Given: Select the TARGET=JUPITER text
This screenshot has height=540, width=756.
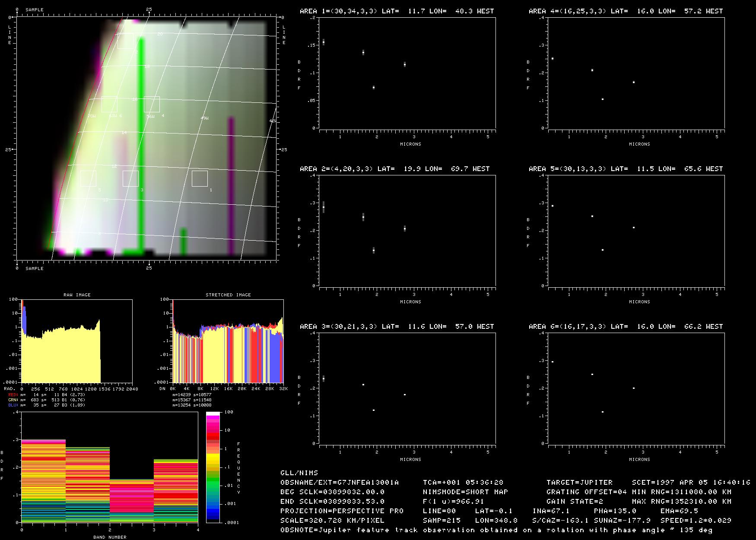Looking at the screenshot, I should pos(579,482).
